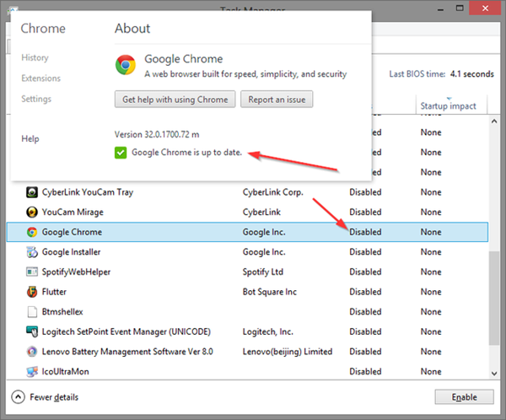
Task: Select the Google Chrome startup row name
Action: [x=72, y=232]
